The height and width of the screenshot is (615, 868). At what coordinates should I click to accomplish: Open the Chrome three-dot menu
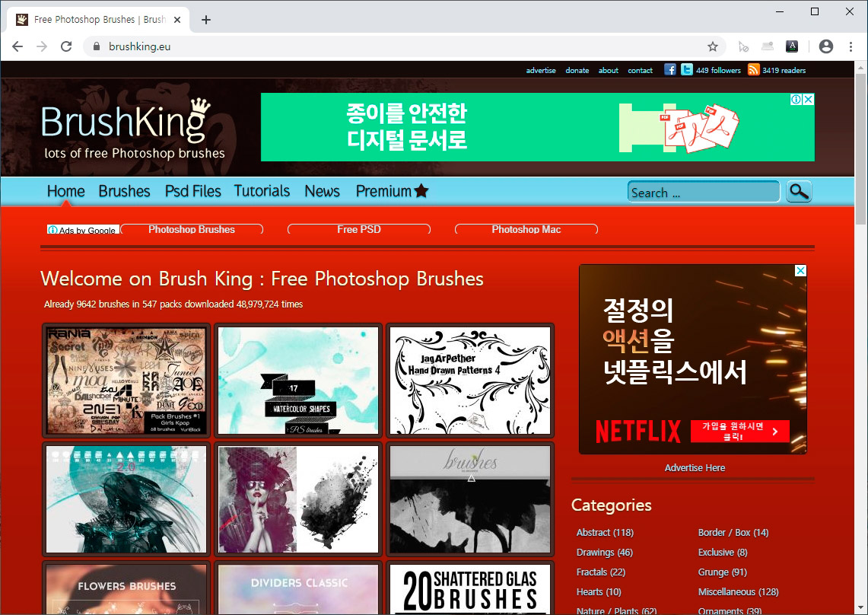[851, 46]
